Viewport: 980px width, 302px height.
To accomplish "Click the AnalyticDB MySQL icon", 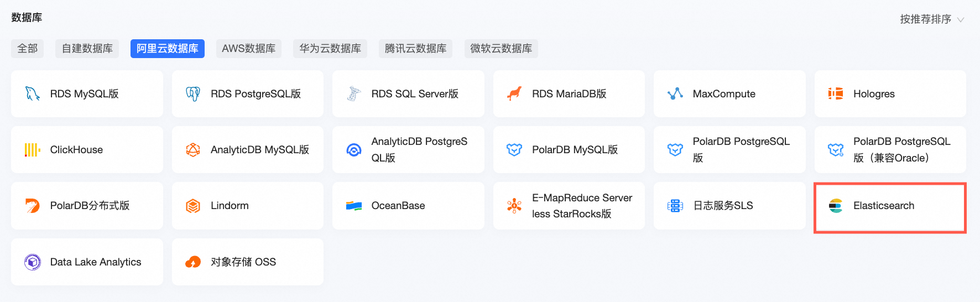I will [193, 150].
